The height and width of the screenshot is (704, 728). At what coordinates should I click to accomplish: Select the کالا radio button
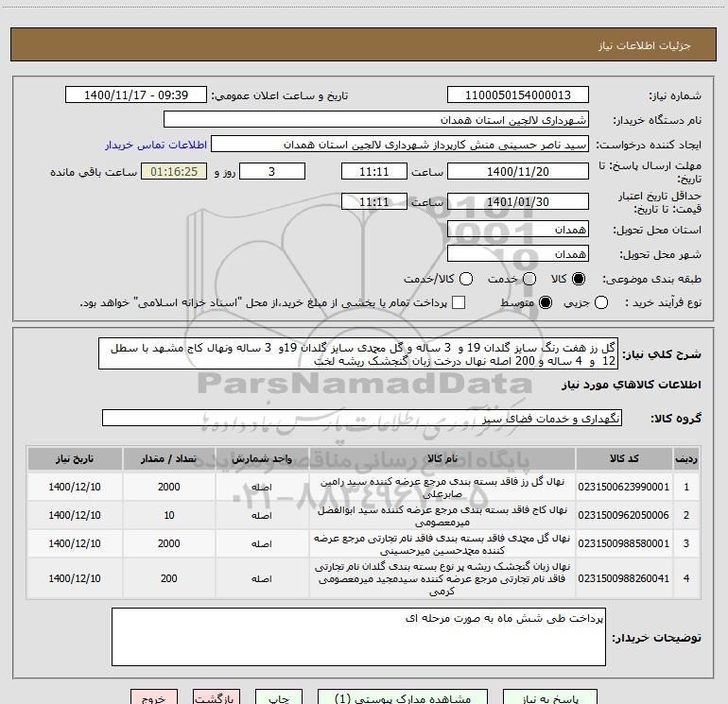(x=579, y=279)
